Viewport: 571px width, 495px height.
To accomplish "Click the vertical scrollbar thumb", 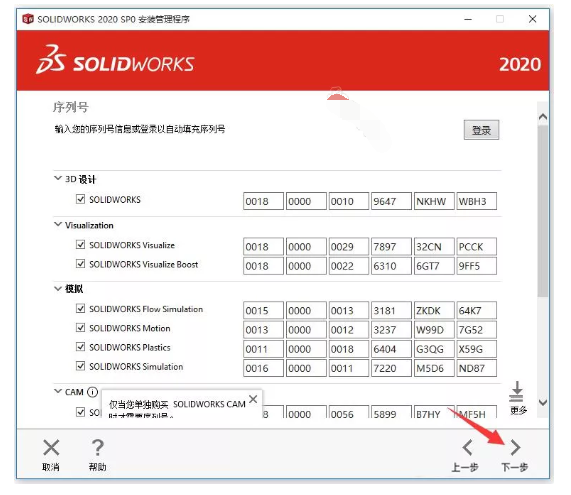I will point(543,211).
